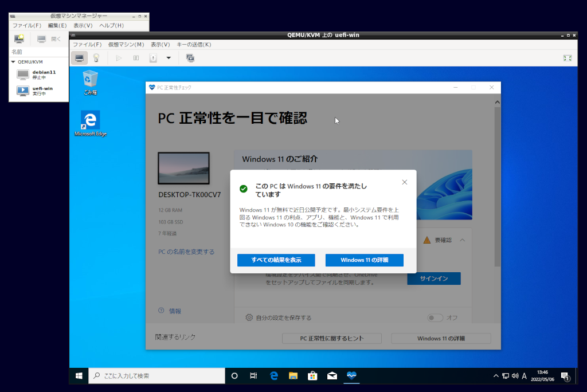Screen dimensions: 587x392
Task: Select the ごみ箱 desktop icon
Action: [90, 83]
